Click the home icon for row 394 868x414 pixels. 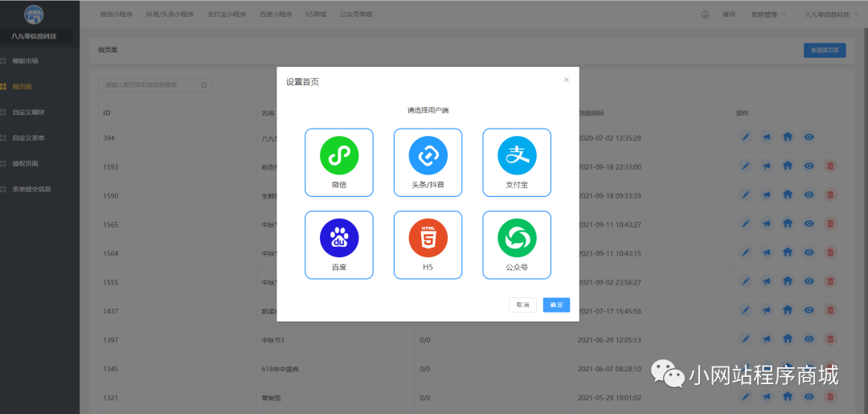(x=787, y=136)
